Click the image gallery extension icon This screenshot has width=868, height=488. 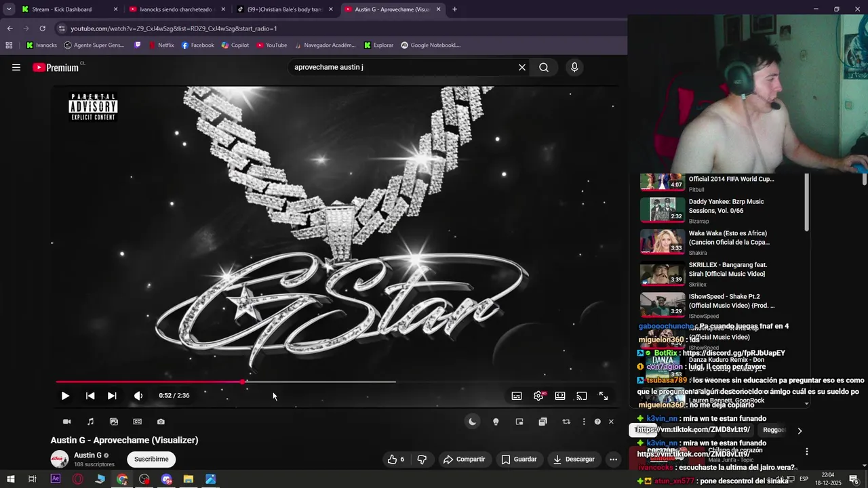pos(114,422)
